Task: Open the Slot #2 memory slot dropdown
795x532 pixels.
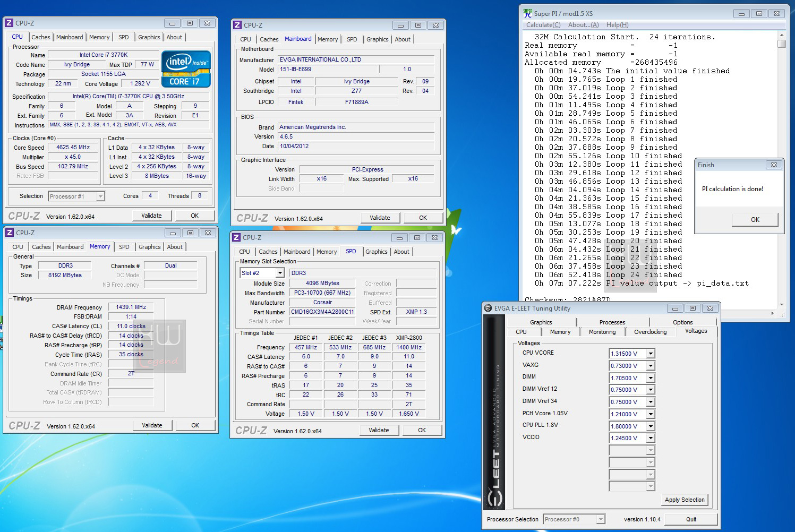Action: click(x=280, y=273)
